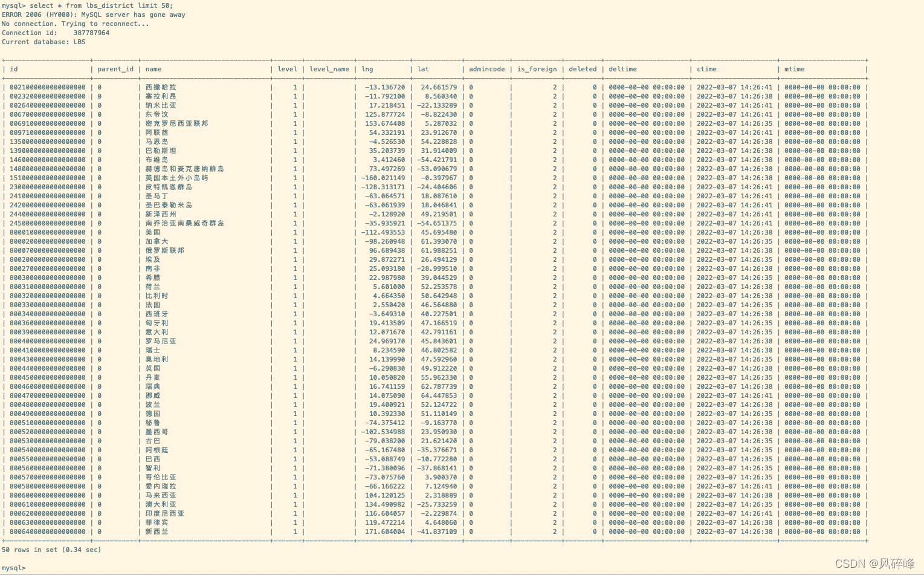Click the '50 rows in set' summary line
This screenshot has width=924, height=575.
51,550
